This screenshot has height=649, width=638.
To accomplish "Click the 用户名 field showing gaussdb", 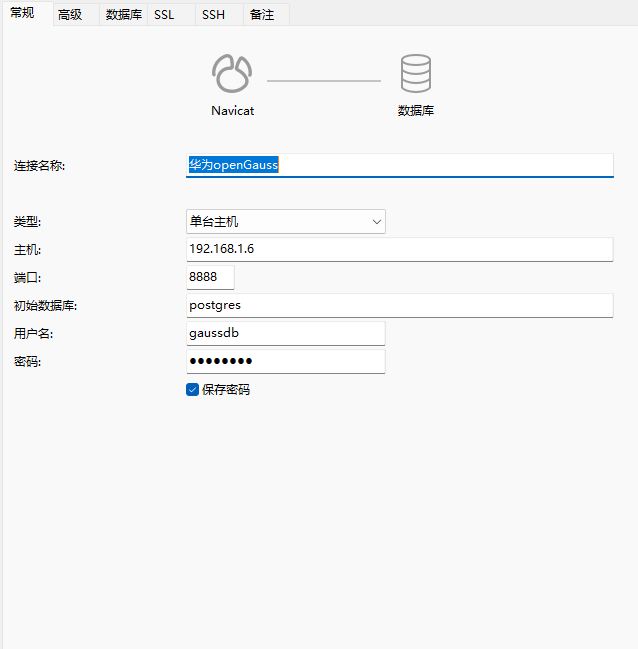I will pos(286,333).
